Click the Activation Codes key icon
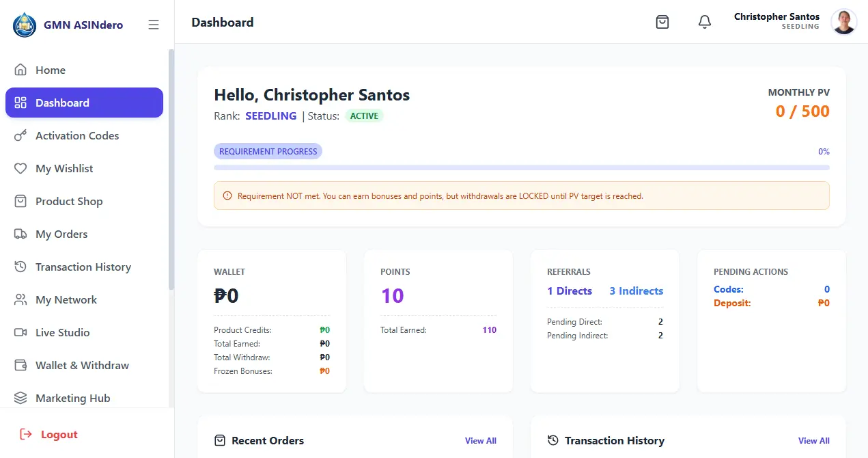 pyautogui.click(x=20, y=135)
